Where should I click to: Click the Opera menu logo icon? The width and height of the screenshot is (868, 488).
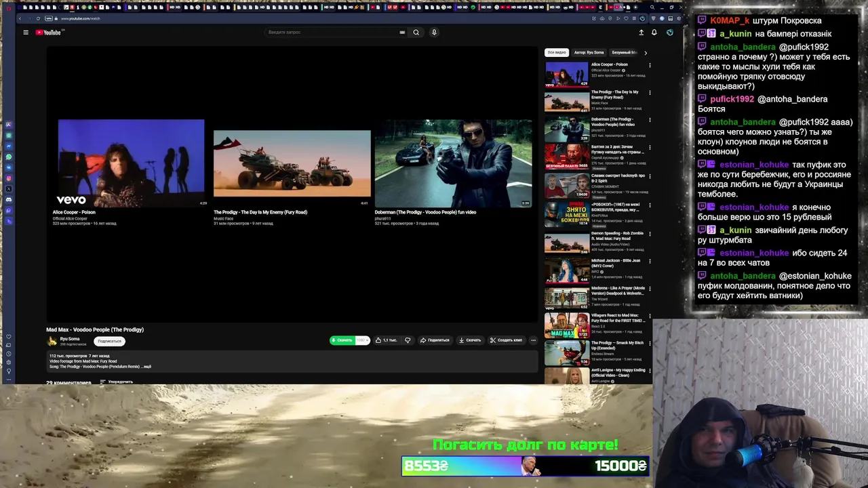(7, 7)
